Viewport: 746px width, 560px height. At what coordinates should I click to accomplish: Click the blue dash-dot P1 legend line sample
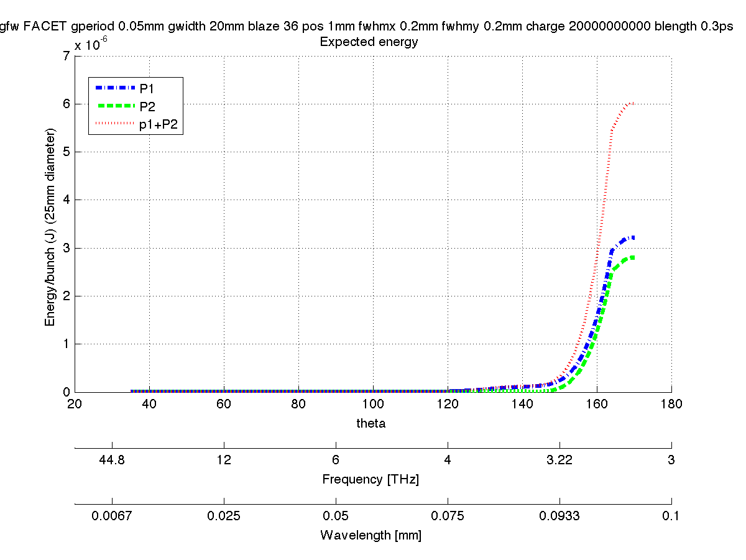coord(116,88)
